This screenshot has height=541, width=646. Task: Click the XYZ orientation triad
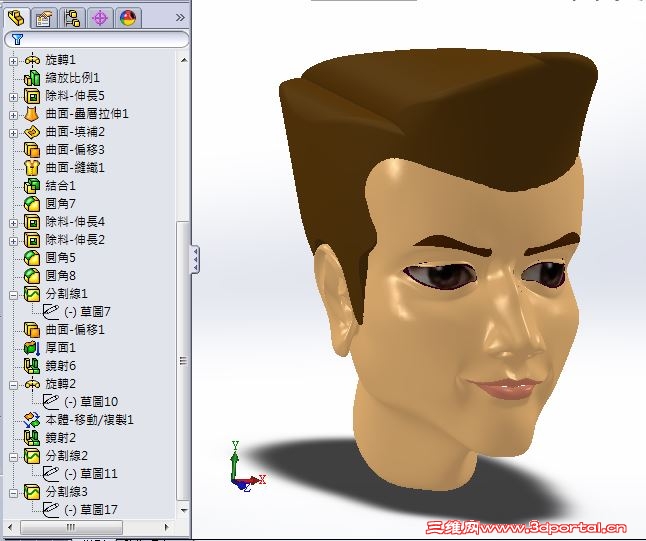coord(247,467)
